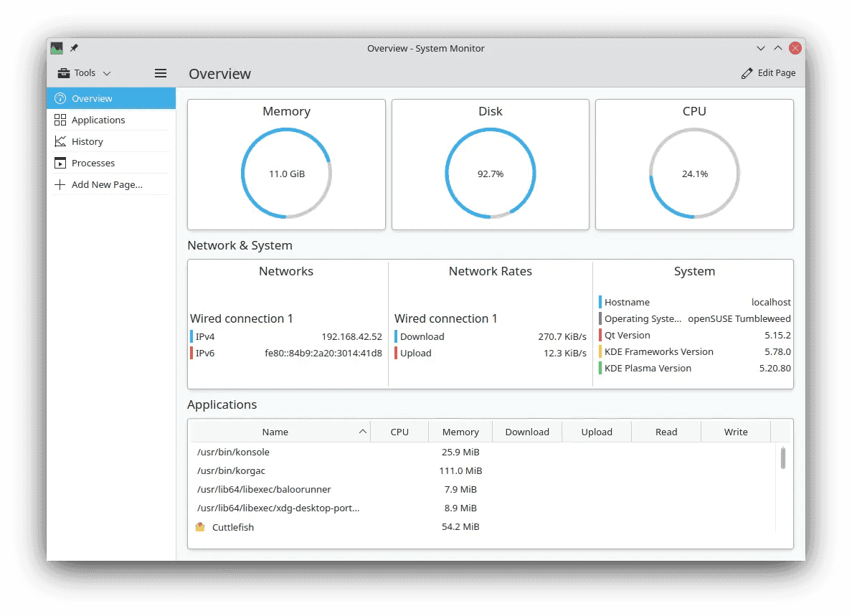Click the plus icon next to Add New Page

tap(60, 184)
